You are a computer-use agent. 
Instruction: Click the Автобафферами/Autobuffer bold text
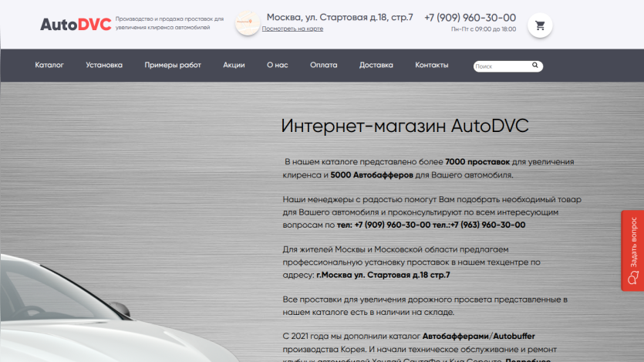[x=478, y=336]
